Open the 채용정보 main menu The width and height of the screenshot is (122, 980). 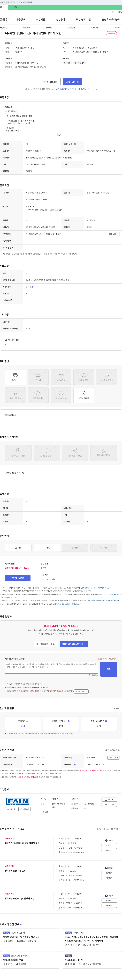pyautogui.click(x=21, y=19)
